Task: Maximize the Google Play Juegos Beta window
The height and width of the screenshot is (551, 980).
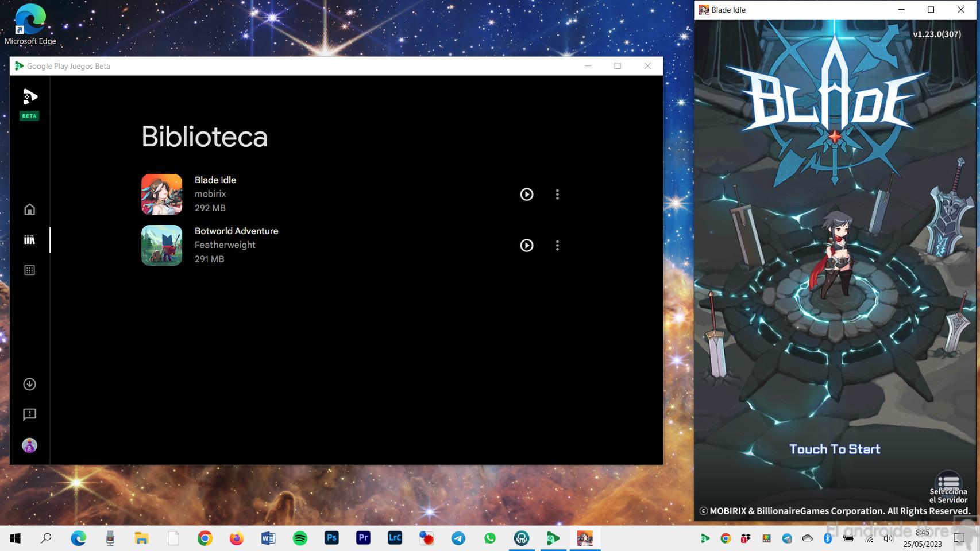Action: (618, 66)
